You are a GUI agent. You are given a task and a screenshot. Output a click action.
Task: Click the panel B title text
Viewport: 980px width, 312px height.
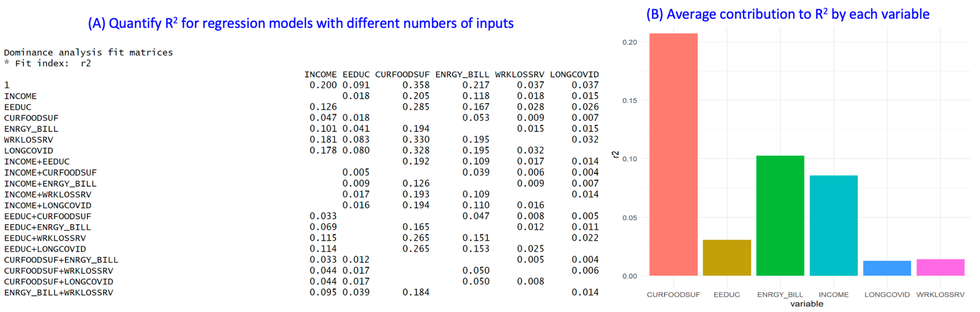pos(787,14)
